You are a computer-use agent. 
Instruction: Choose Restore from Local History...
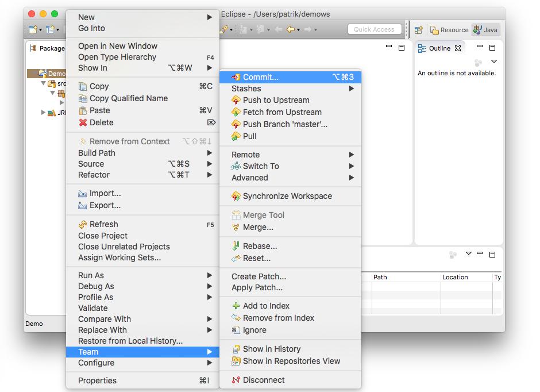coord(142,341)
